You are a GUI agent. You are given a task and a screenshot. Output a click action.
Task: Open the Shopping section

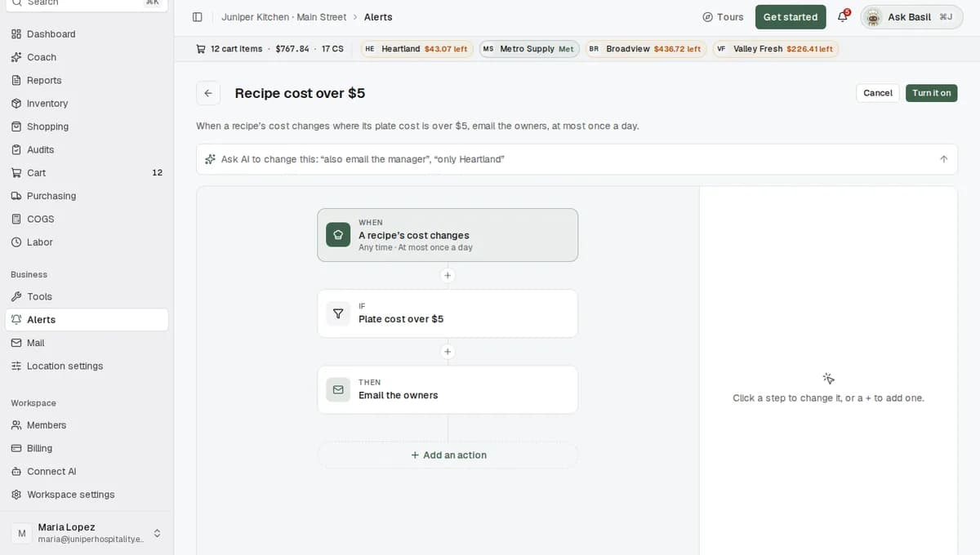[x=87, y=127]
